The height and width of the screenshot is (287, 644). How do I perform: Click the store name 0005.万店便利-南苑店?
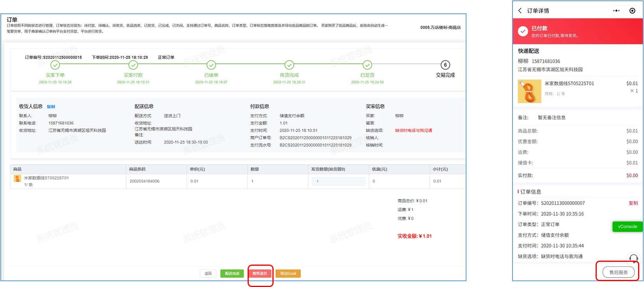point(440,28)
